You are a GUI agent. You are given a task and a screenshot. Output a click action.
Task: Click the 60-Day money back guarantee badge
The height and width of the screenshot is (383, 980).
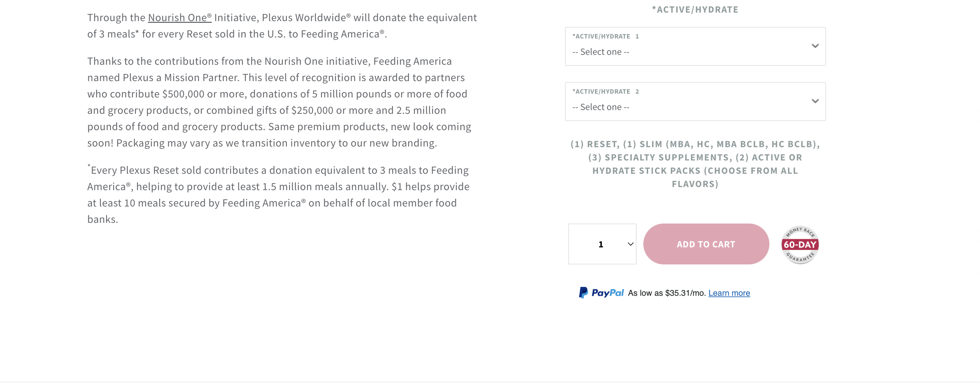pyautogui.click(x=800, y=245)
